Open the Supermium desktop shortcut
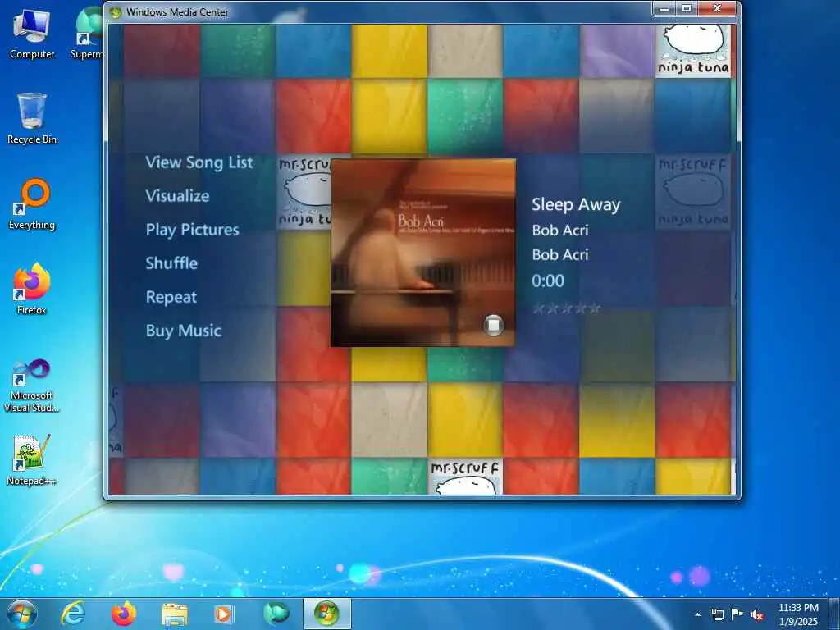Viewport: 840px width, 630px height. tap(87, 33)
